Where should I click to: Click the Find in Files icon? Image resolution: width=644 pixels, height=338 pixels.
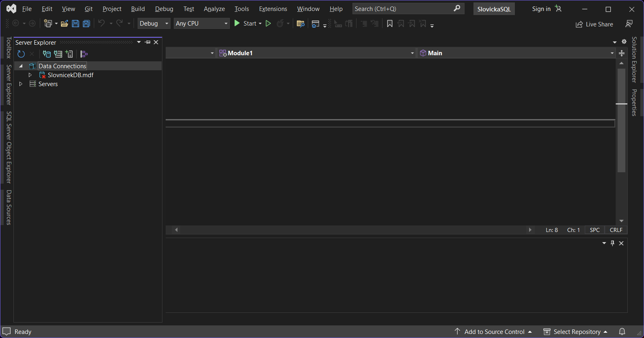(300, 24)
